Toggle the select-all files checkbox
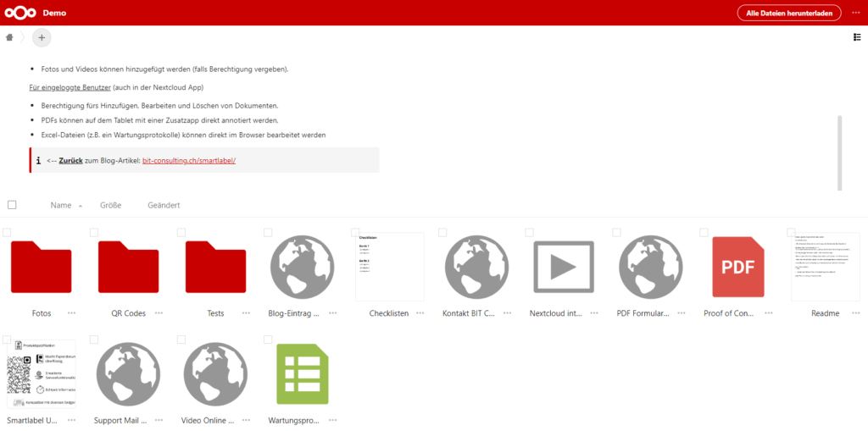 click(x=12, y=205)
